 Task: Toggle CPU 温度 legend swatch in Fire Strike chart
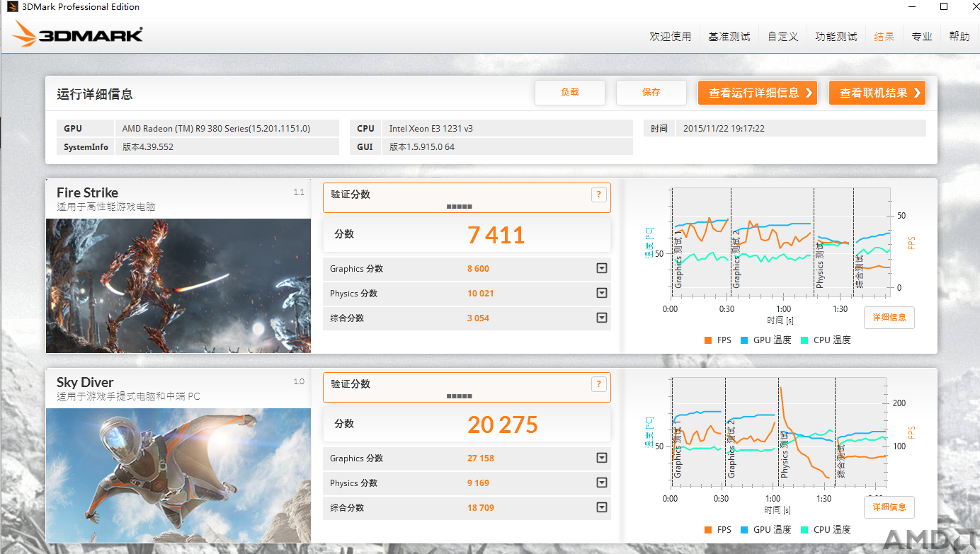click(804, 340)
